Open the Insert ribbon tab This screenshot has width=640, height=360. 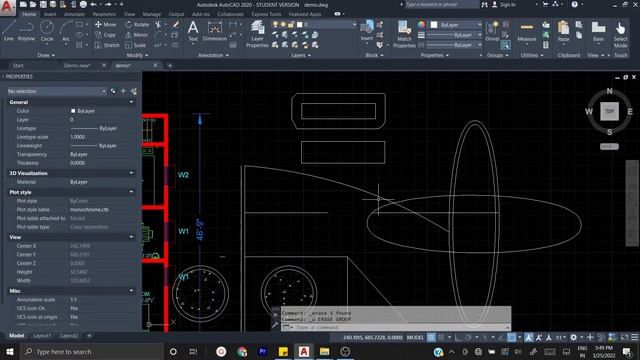[50, 14]
